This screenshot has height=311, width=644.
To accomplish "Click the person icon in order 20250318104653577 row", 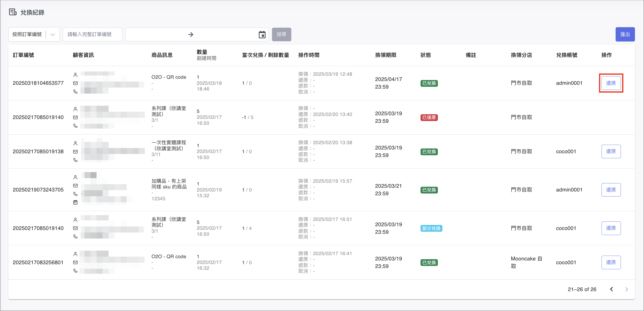I will 75,75.
